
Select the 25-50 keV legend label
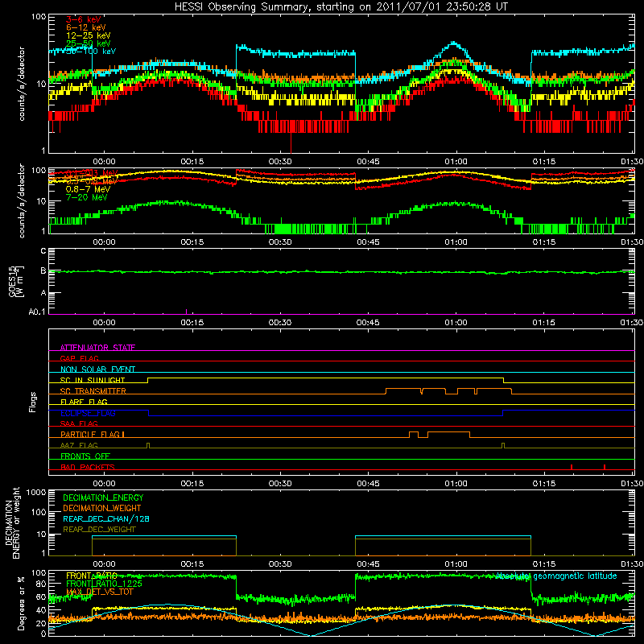click(88, 43)
